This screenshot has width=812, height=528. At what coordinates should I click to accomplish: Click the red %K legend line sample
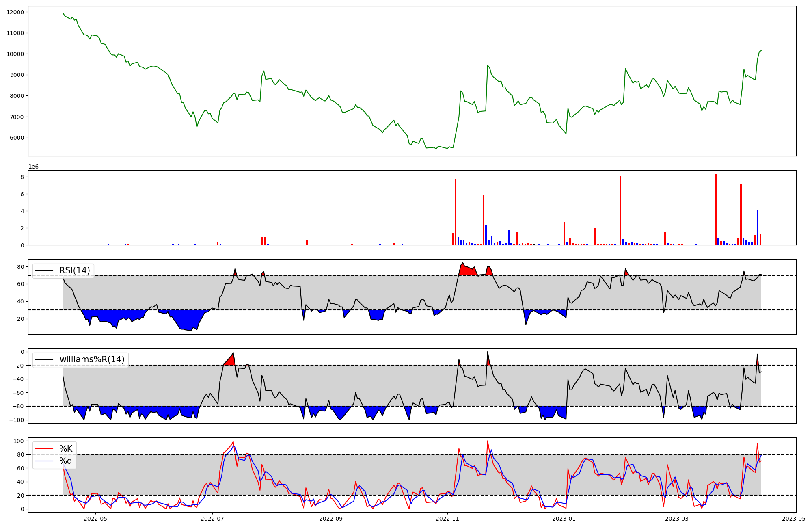44,448
